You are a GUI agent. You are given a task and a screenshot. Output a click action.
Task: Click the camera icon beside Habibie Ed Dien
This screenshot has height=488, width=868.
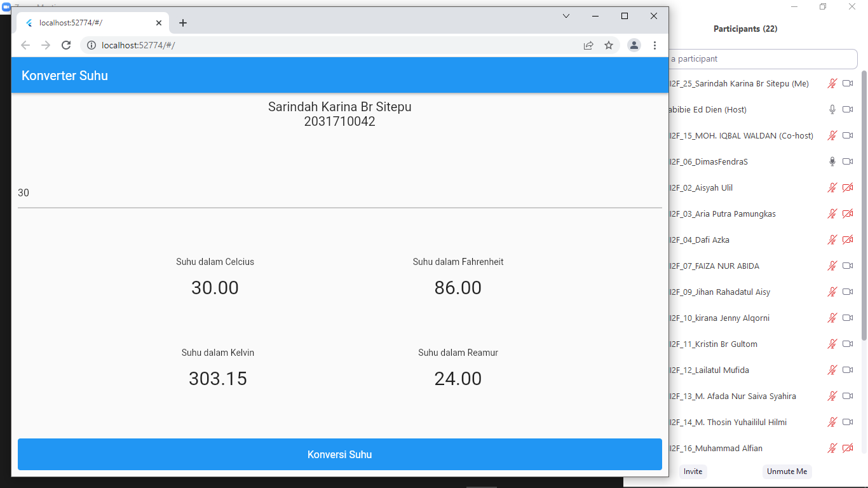pos(848,109)
